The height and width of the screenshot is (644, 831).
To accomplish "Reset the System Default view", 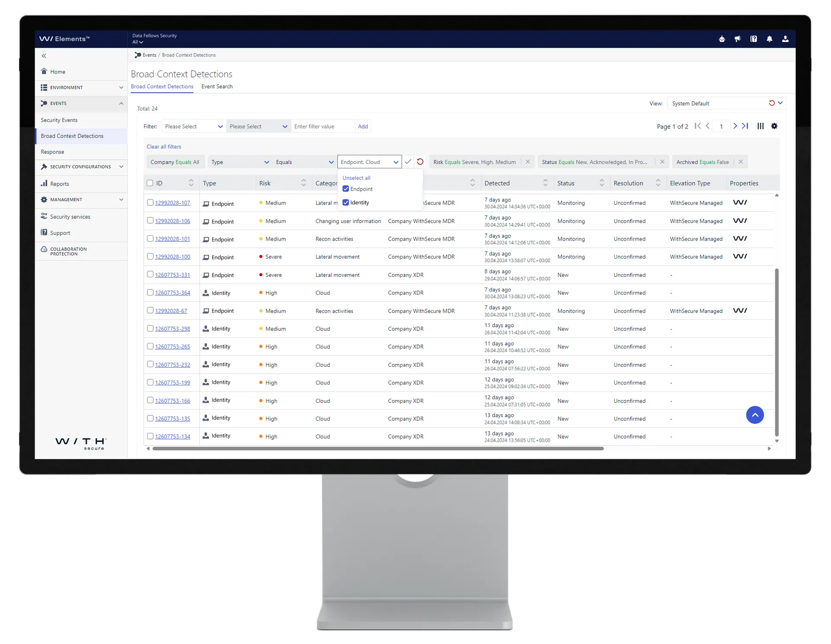I will pos(772,103).
